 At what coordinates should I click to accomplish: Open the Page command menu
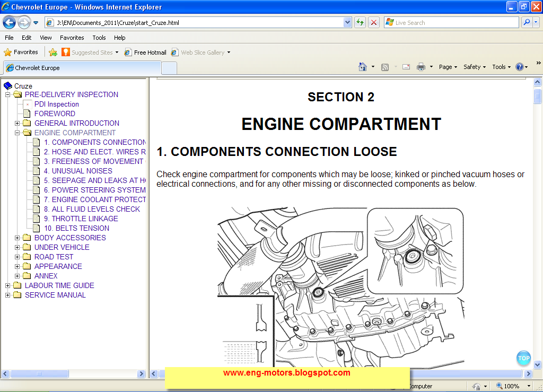[448, 67]
